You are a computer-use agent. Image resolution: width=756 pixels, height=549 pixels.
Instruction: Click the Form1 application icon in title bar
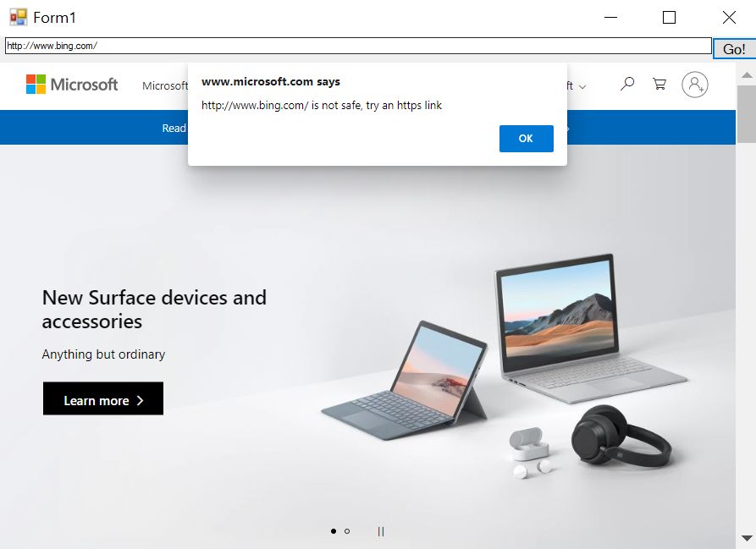coord(19,17)
